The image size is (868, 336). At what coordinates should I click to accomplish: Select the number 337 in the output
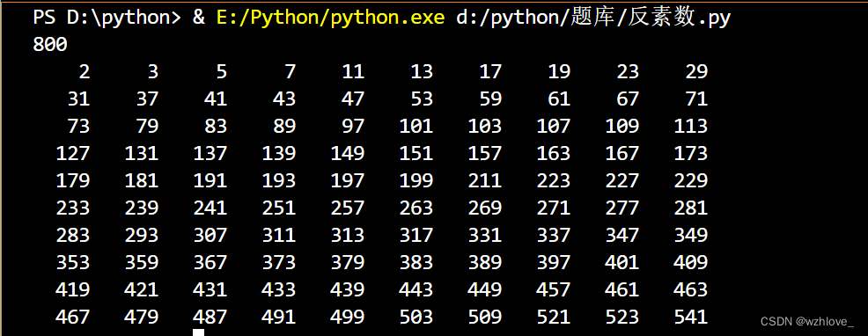(x=554, y=235)
